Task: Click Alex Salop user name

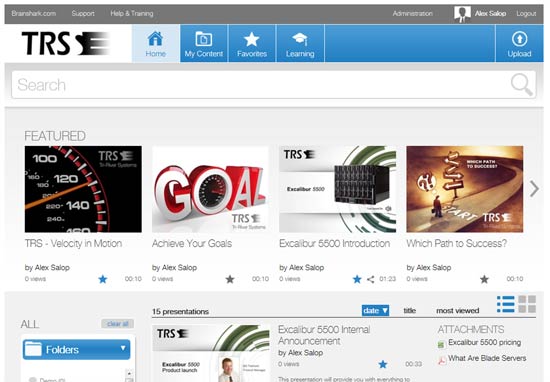Action: (x=490, y=13)
